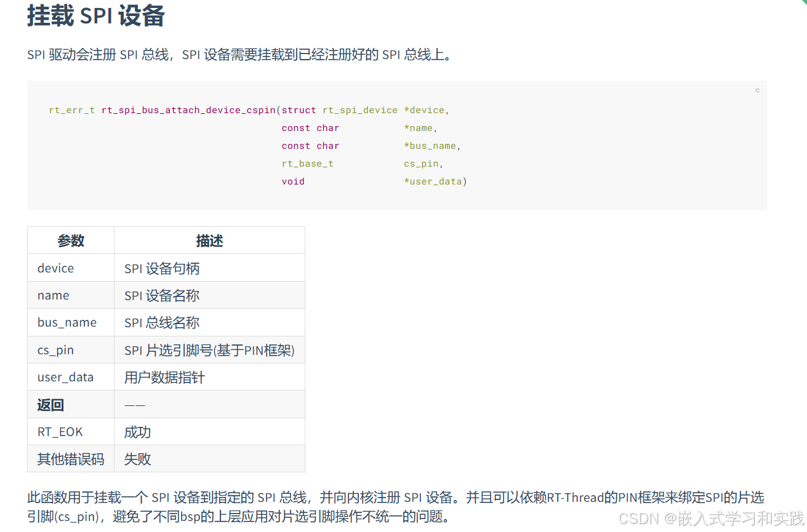Viewport: 807px width, 532px height.
Task: Click the small 'c' language label on code block
Action: pyautogui.click(x=757, y=90)
